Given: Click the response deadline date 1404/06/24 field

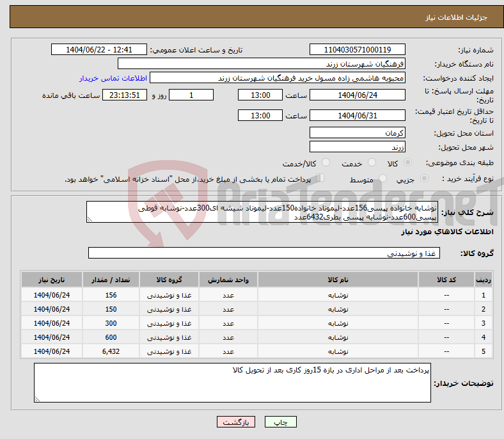Looking at the screenshot, I should [357, 95].
